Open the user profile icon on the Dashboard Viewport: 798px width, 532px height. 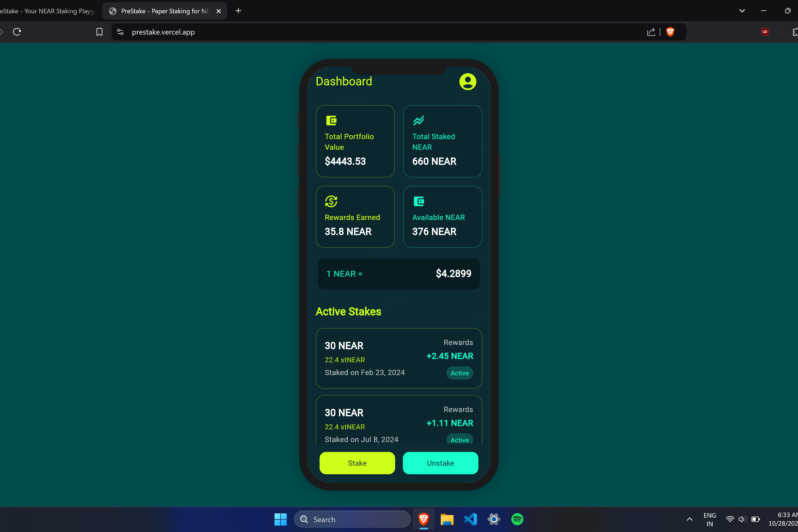tap(468, 81)
